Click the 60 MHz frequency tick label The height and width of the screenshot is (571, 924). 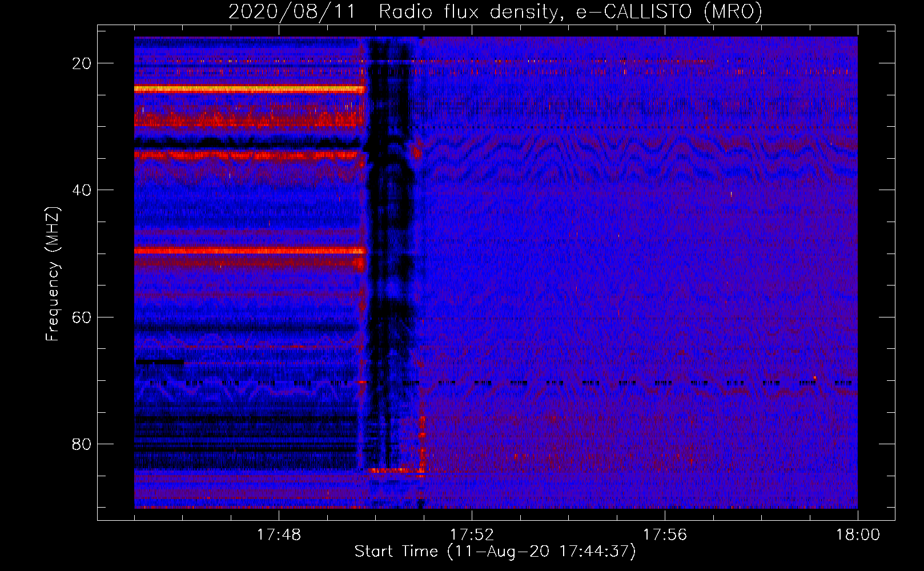tap(82, 317)
